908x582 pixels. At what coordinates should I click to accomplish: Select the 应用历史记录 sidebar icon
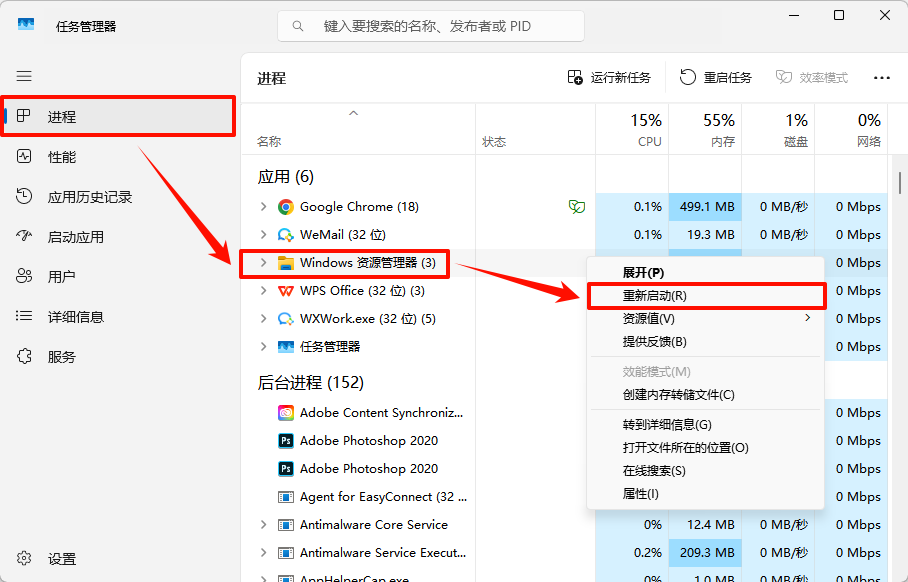[24, 196]
